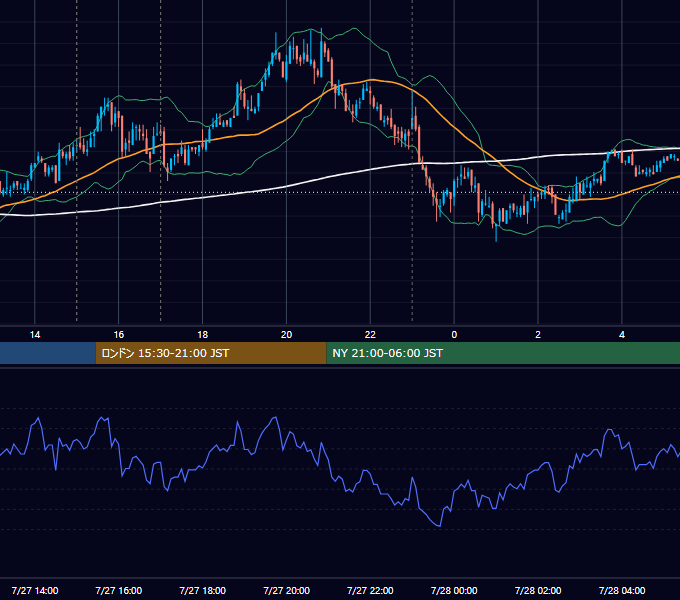Click the 7/28 00:00 date label
The width and height of the screenshot is (680, 600).
point(454,590)
